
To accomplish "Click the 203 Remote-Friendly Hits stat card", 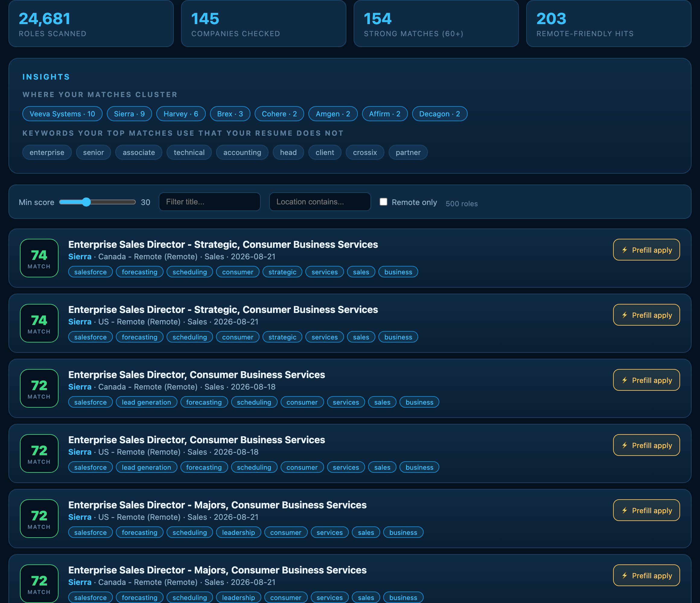I will (x=609, y=23).
